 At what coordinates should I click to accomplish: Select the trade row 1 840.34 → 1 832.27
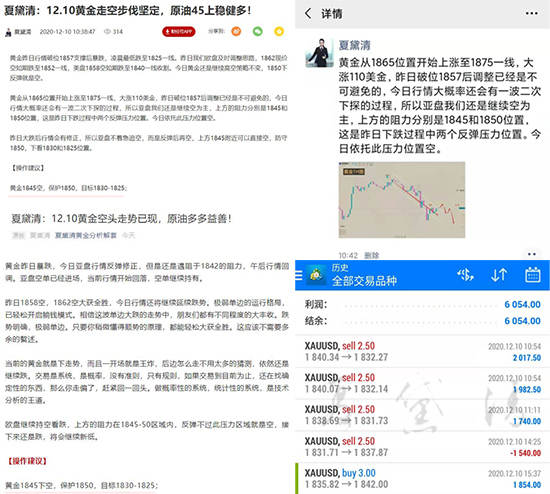point(422,351)
